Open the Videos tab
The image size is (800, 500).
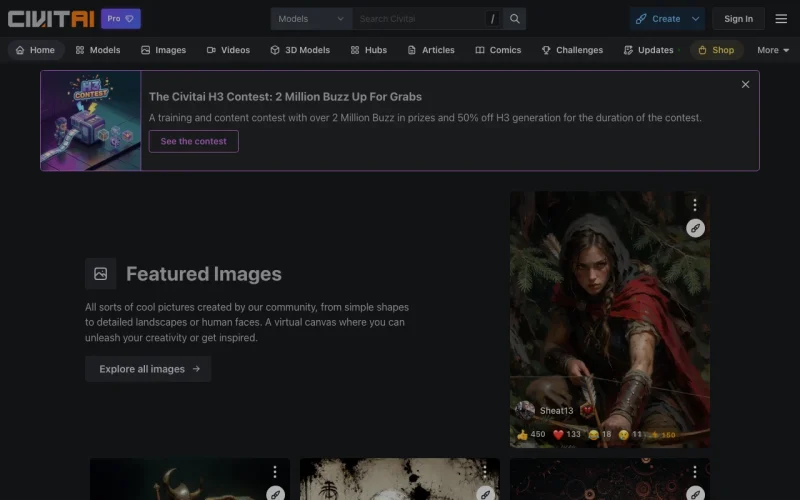tap(228, 50)
